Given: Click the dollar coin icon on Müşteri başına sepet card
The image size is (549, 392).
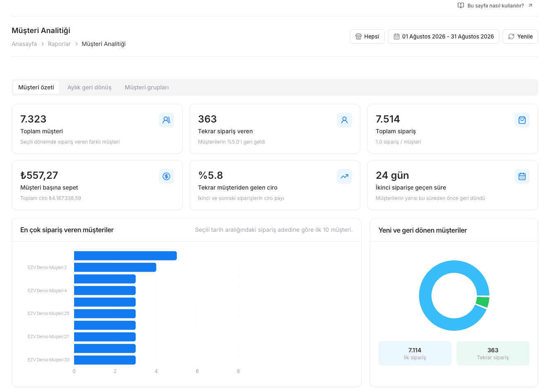Looking at the screenshot, I should [166, 176].
